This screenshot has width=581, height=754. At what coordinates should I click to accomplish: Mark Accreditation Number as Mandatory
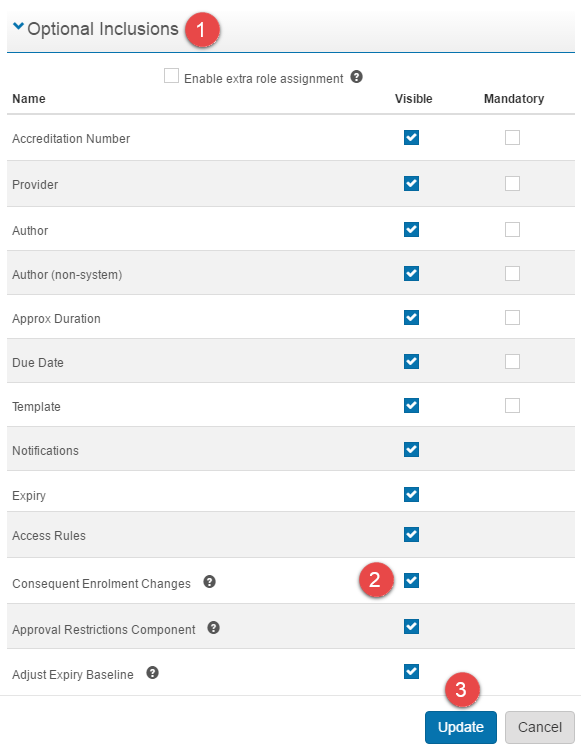point(512,138)
